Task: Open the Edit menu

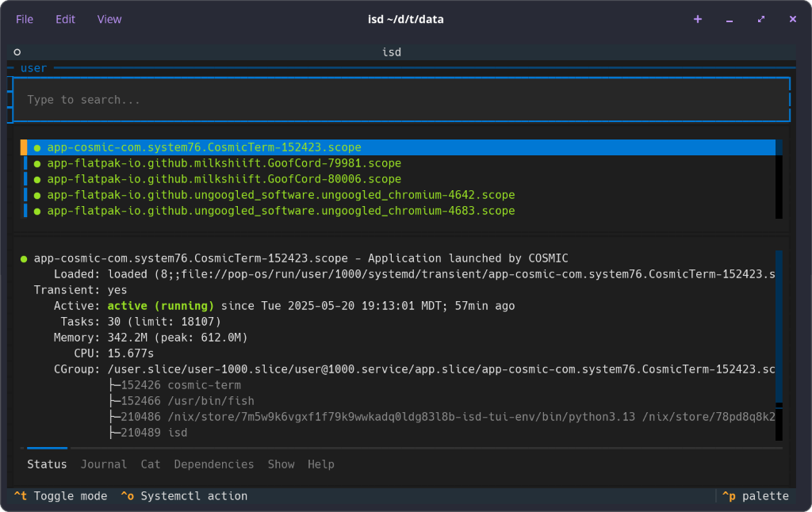Action: [x=65, y=19]
